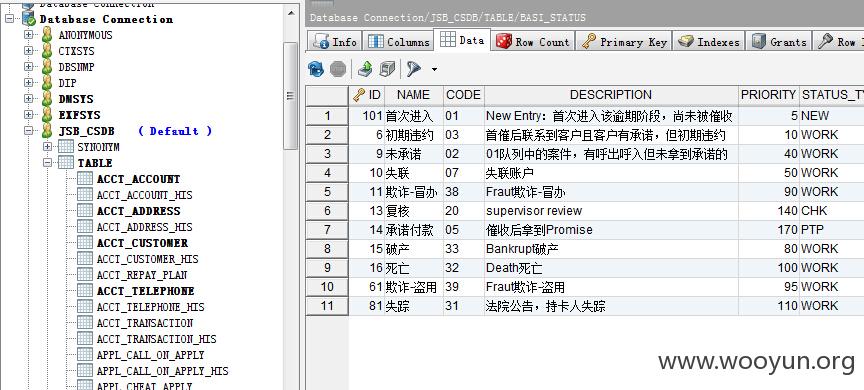This screenshot has height=390, width=864.
Task: Collapse the TABLE folder node
Action: (x=47, y=163)
